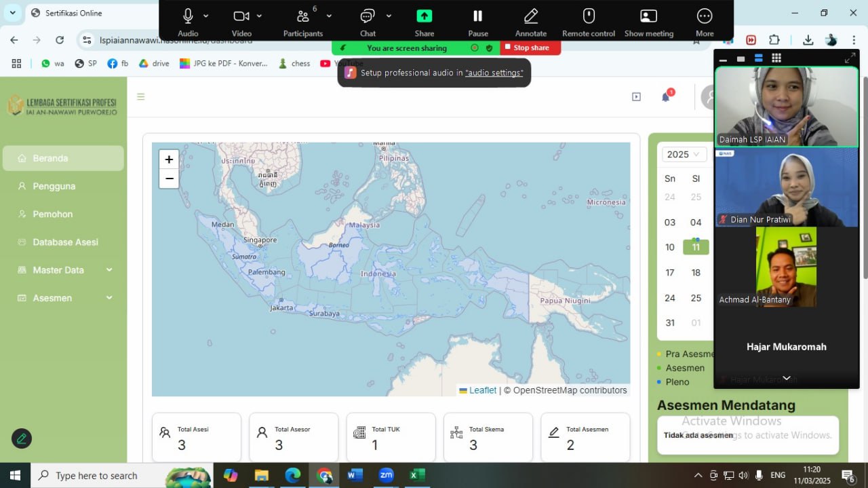The width and height of the screenshot is (868, 488).
Task: Select date 18 in the calendar
Action: [x=696, y=273]
